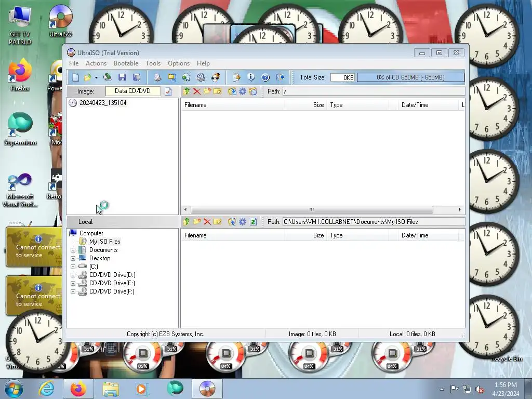This screenshot has width=532, height=399.
Task: Create a new folder in the Image pane toolbar
Action: 207,91
